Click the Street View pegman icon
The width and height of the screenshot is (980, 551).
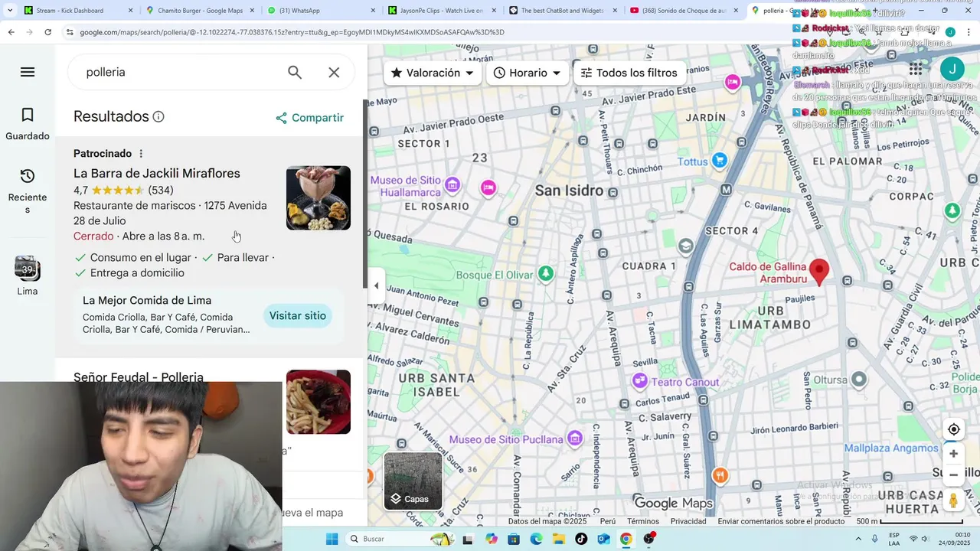pos(953,500)
